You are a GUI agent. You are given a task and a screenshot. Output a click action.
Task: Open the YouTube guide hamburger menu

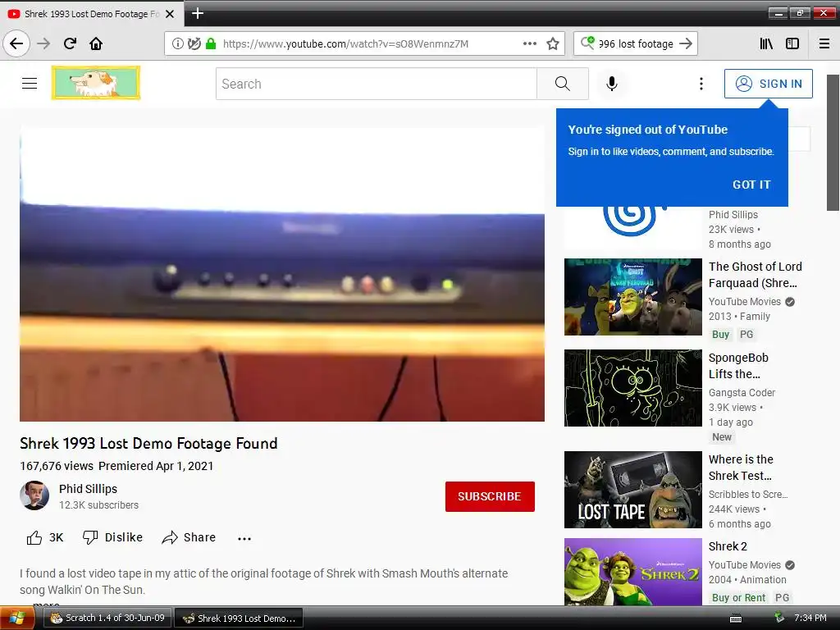point(30,83)
